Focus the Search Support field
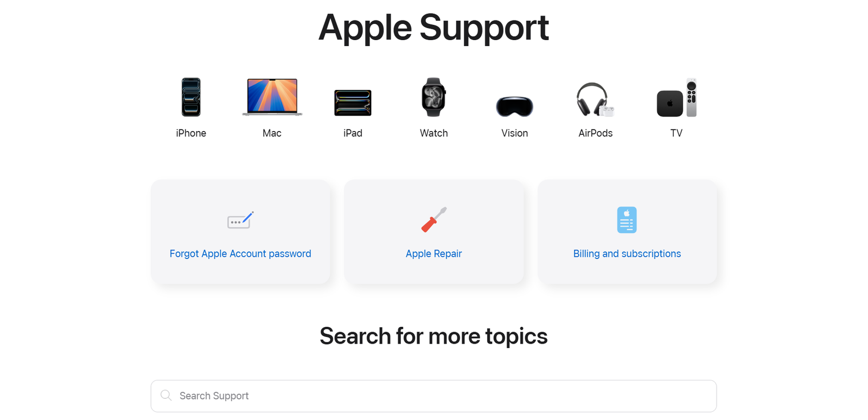This screenshot has height=420, width=868. [x=433, y=396]
